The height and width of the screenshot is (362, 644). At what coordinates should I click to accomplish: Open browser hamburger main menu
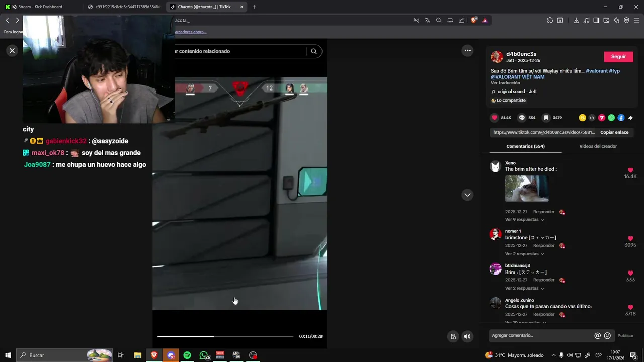(x=636, y=20)
